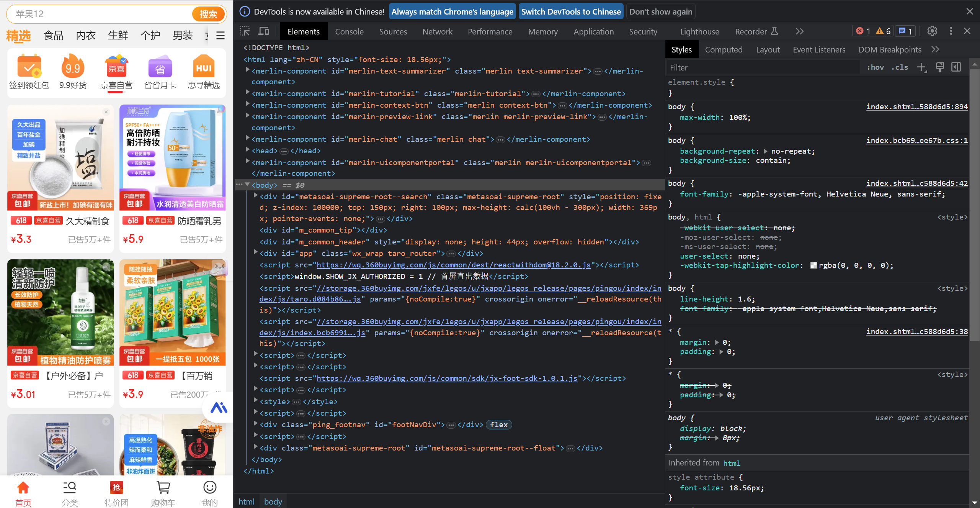
Task: Open 购物车 cart in bottom nav
Action: 163,493
